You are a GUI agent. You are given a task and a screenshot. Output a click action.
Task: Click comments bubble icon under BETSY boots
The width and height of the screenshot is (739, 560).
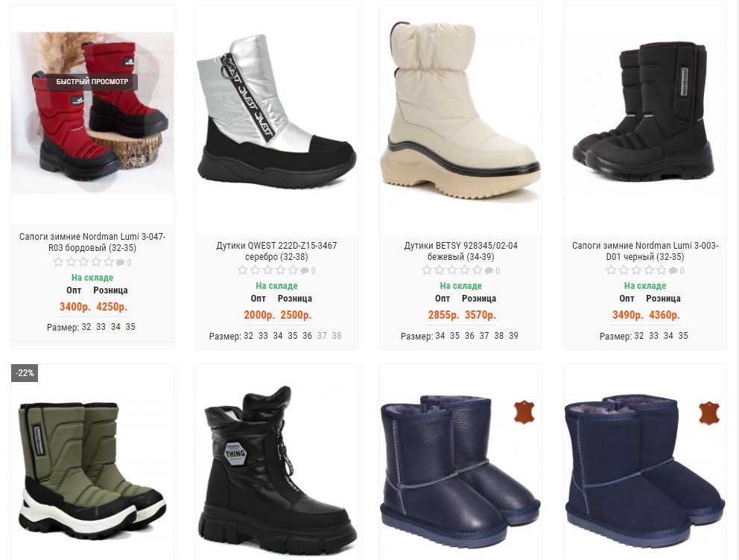click(x=489, y=271)
